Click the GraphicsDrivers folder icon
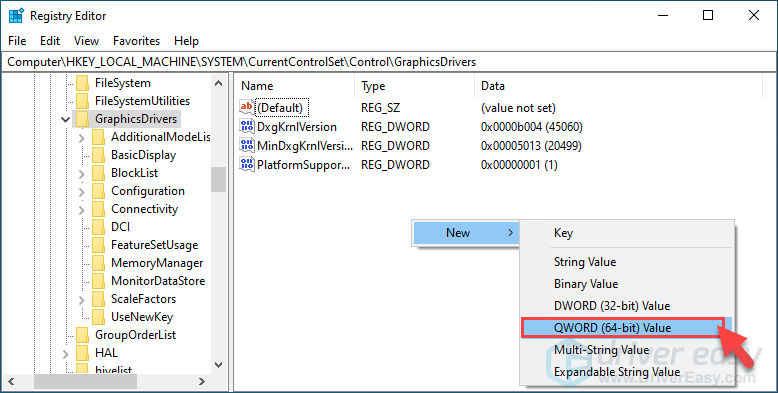 coord(82,119)
